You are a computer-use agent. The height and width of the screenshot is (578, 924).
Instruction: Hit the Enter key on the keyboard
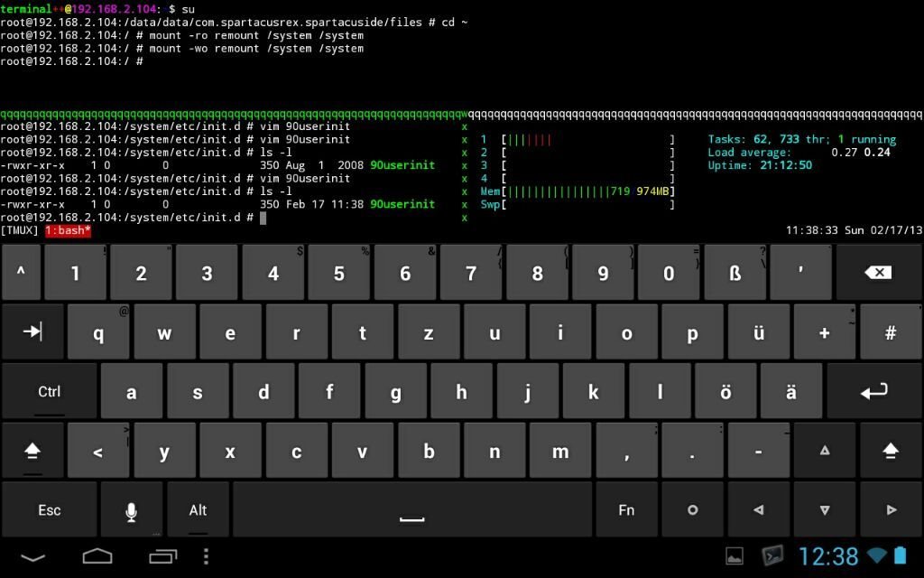[x=874, y=391]
